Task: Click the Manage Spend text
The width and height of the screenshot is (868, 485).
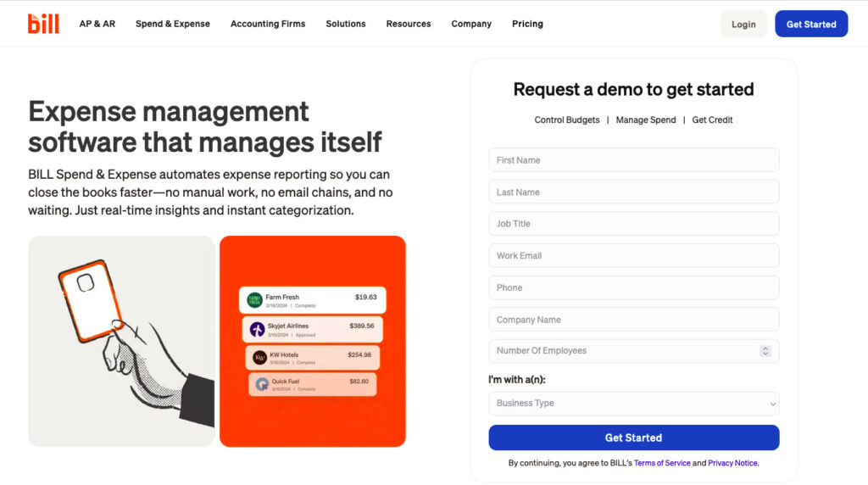Action: [x=645, y=120]
